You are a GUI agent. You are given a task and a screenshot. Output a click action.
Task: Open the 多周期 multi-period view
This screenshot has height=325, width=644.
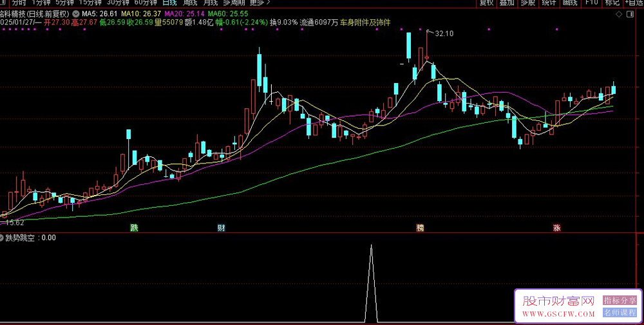tap(234, 3)
